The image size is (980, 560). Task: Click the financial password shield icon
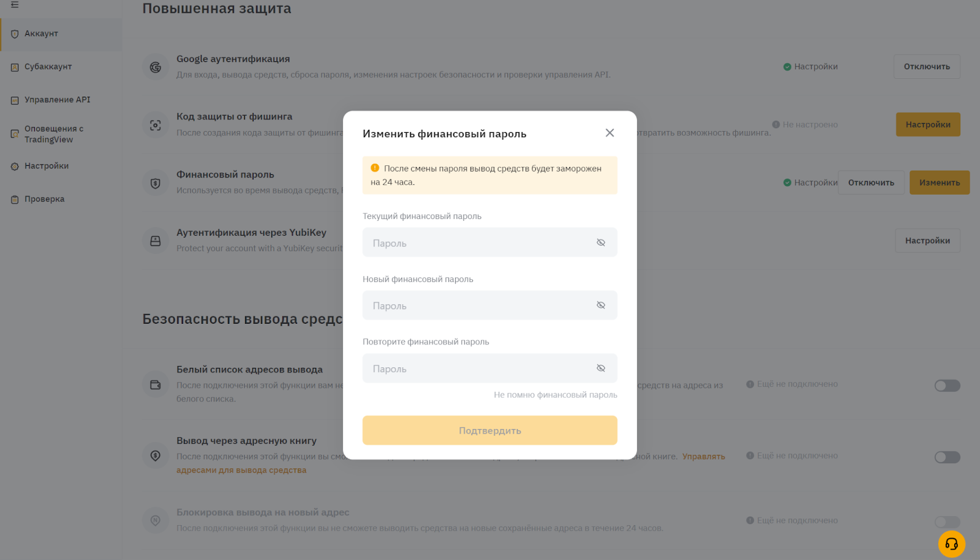tap(156, 183)
